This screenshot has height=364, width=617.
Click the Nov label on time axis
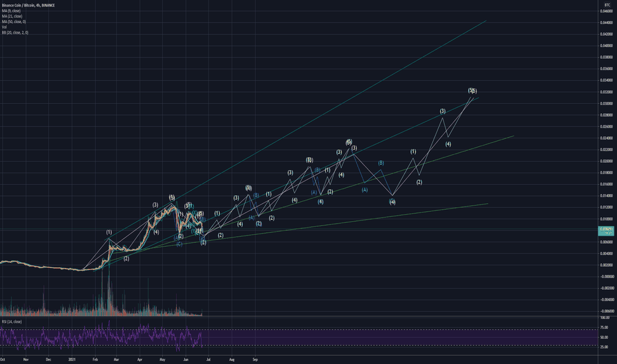click(x=26, y=359)
